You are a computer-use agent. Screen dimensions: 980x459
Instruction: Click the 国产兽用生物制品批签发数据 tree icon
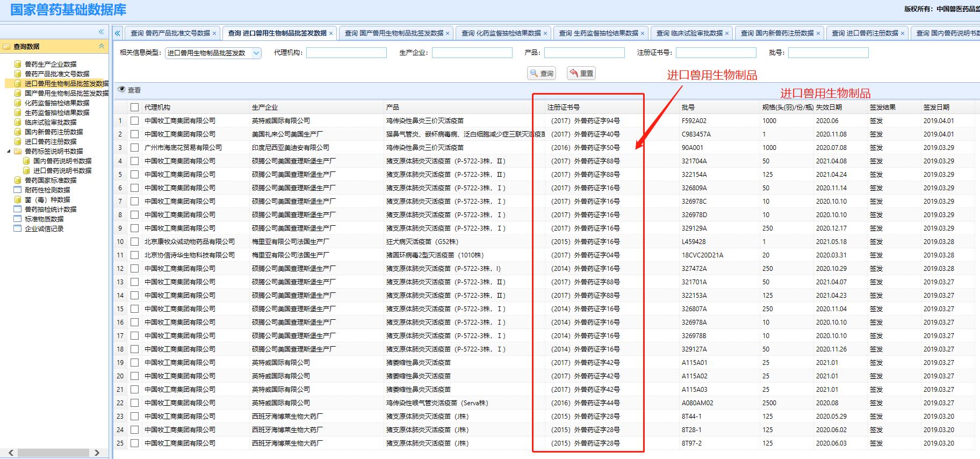pyautogui.click(x=18, y=93)
